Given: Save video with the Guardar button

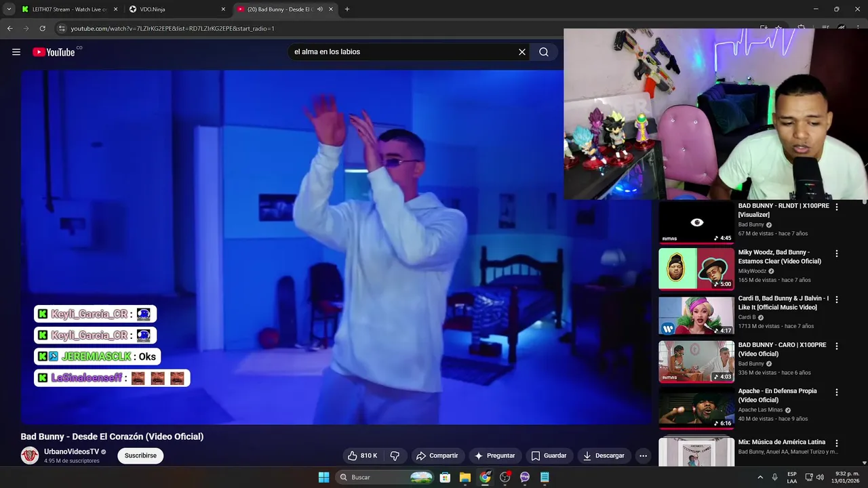Looking at the screenshot, I should click(x=549, y=455).
